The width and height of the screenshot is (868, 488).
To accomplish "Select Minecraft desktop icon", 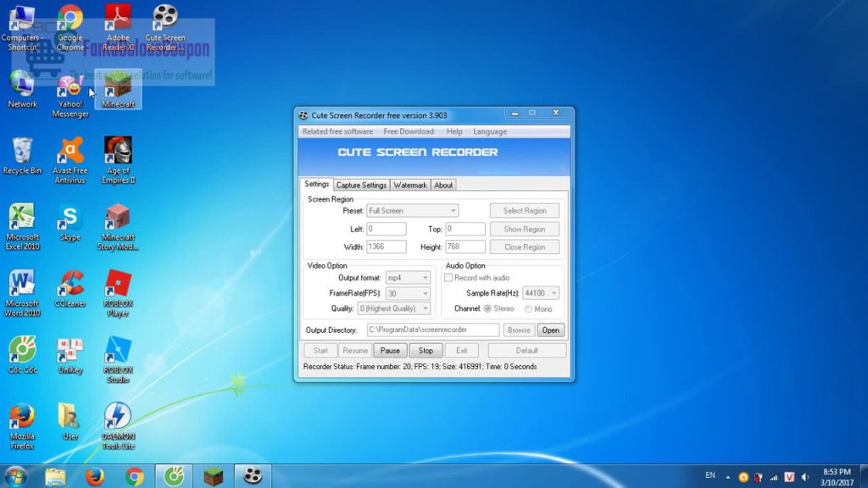I will click(x=118, y=90).
